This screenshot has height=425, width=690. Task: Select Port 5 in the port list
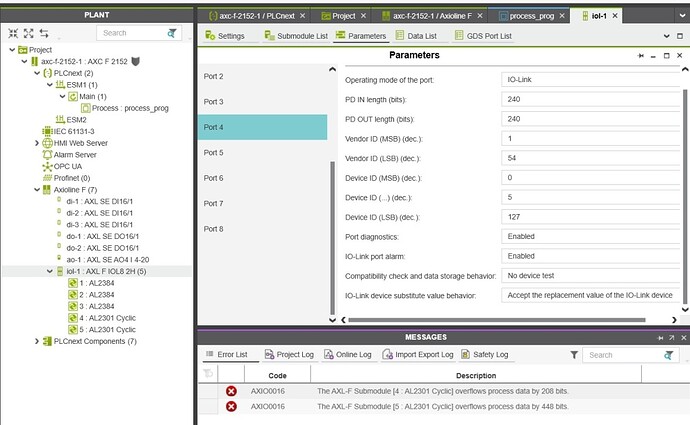pos(262,153)
